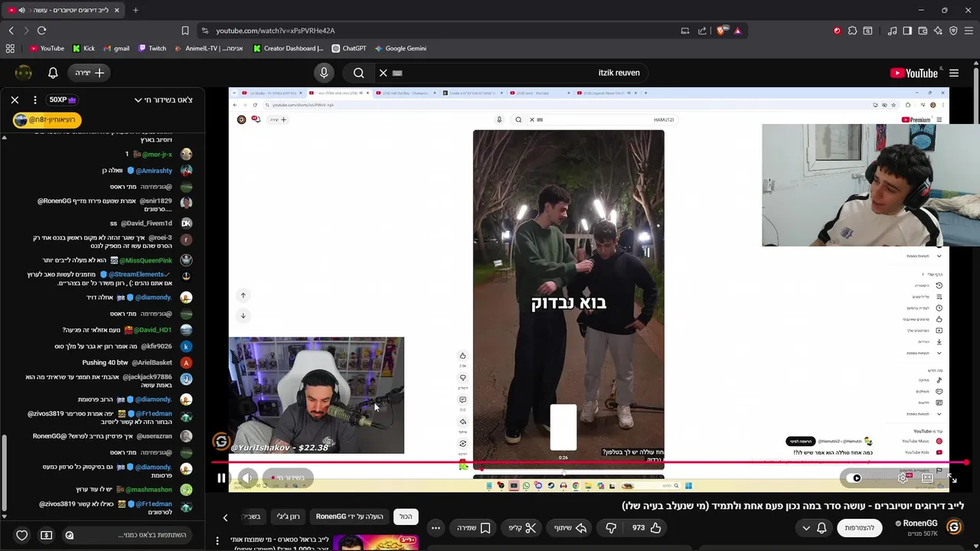Dislike the video
980x551 pixels.
tap(611, 528)
